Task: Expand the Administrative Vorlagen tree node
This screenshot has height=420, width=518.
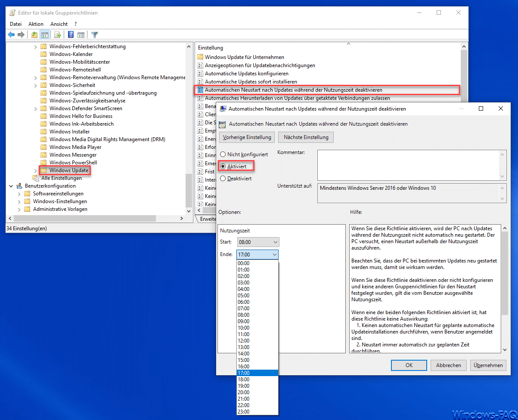Action: [19, 209]
